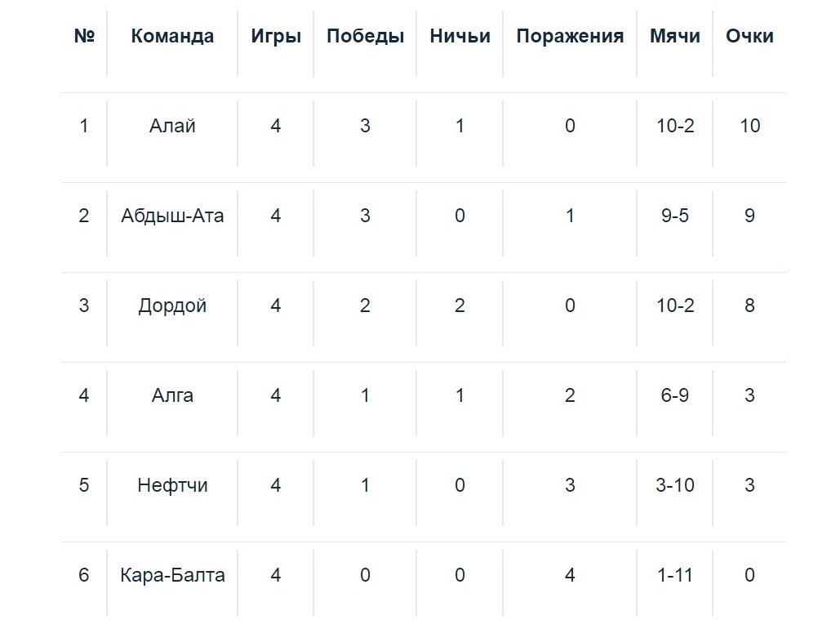Click Алай's points value 10
This screenshot has height=620, width=840.
749,126
